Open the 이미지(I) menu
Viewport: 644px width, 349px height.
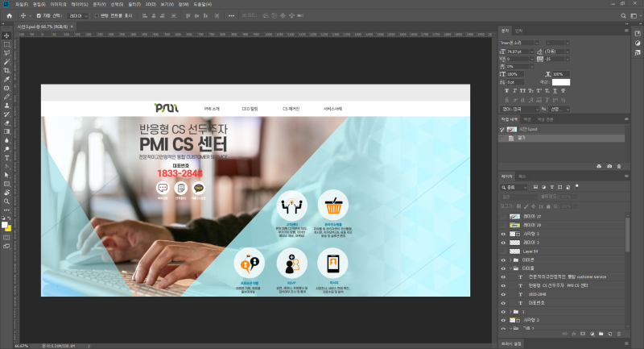[x=58, y=4]
